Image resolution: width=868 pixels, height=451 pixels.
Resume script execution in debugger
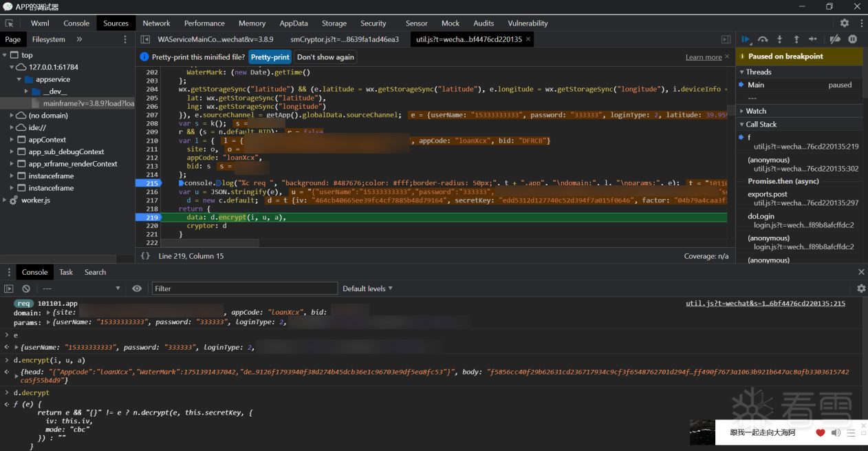[746, 39]
